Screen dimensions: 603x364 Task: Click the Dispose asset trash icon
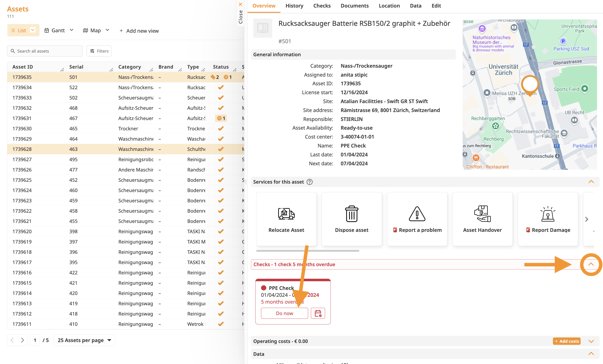pos(351,214)
